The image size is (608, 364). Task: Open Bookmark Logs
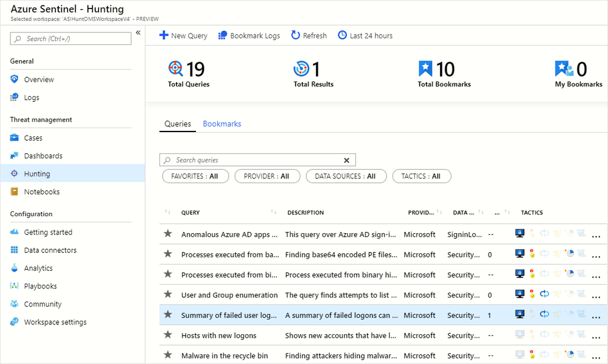[x=249, y=36]
